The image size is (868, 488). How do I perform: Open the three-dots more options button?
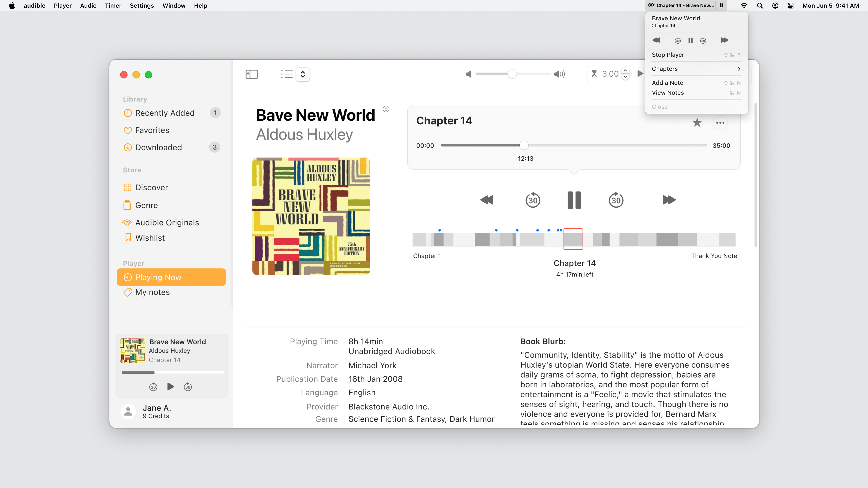coord(720,123)
